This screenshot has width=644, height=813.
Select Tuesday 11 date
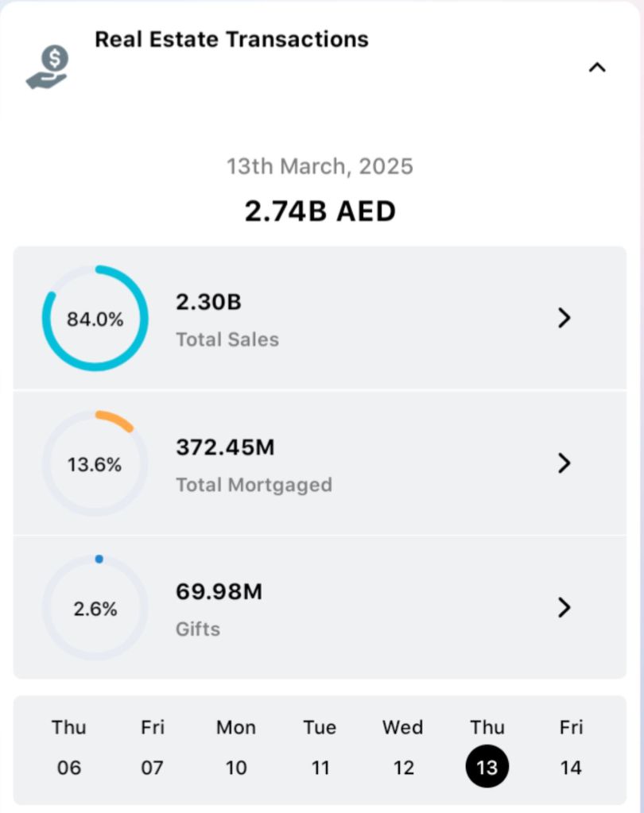(x=320, y=749)
